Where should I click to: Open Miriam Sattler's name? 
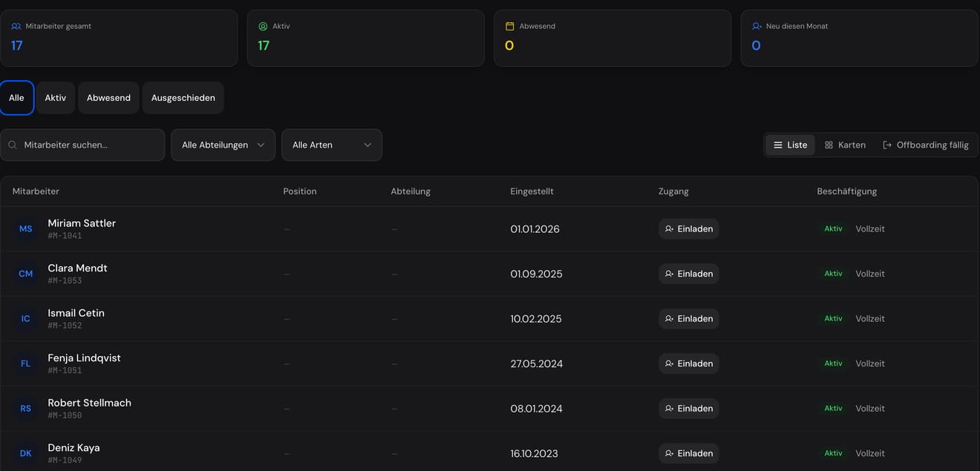[x=82, y=223]
